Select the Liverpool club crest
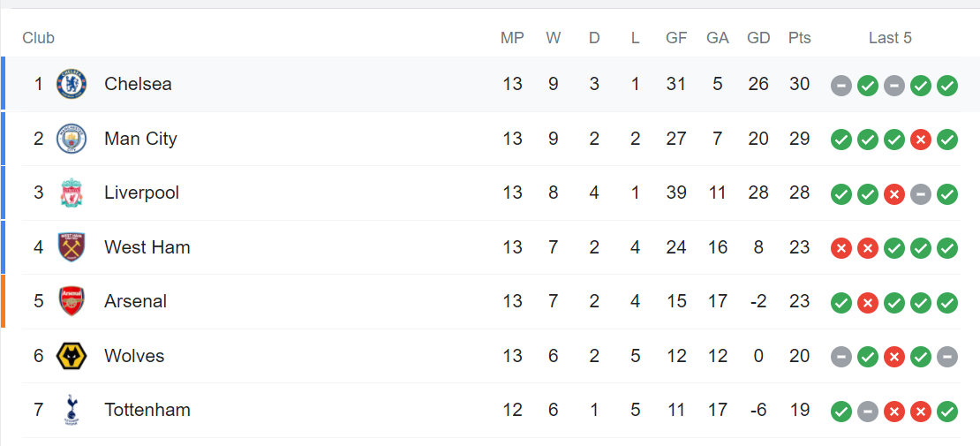980x446 pixels. point(72,193)
